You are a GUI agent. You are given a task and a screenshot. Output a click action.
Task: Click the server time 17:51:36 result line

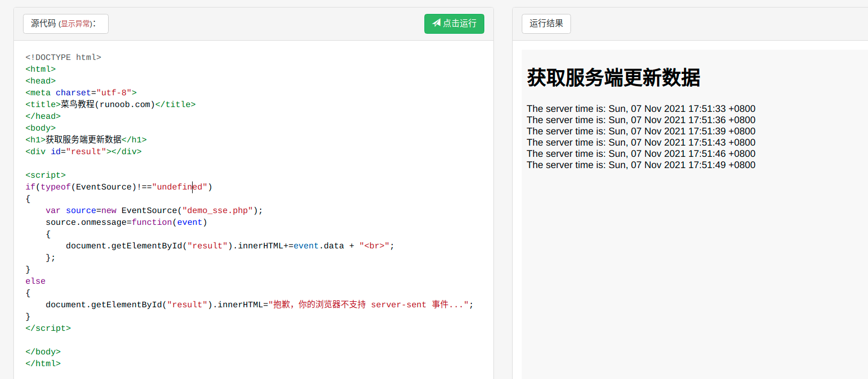[641, 120]
